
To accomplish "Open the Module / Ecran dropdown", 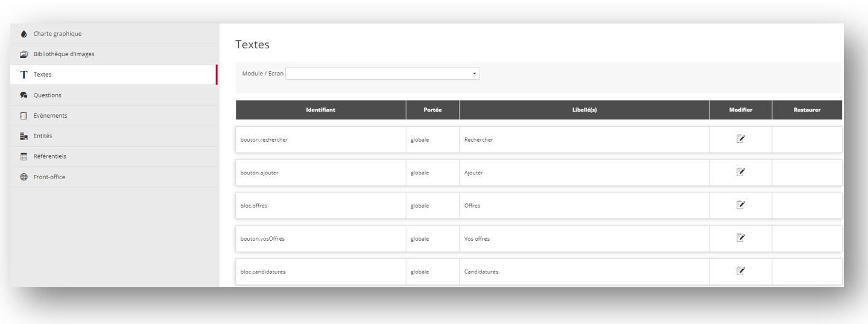I will point(382,74).
